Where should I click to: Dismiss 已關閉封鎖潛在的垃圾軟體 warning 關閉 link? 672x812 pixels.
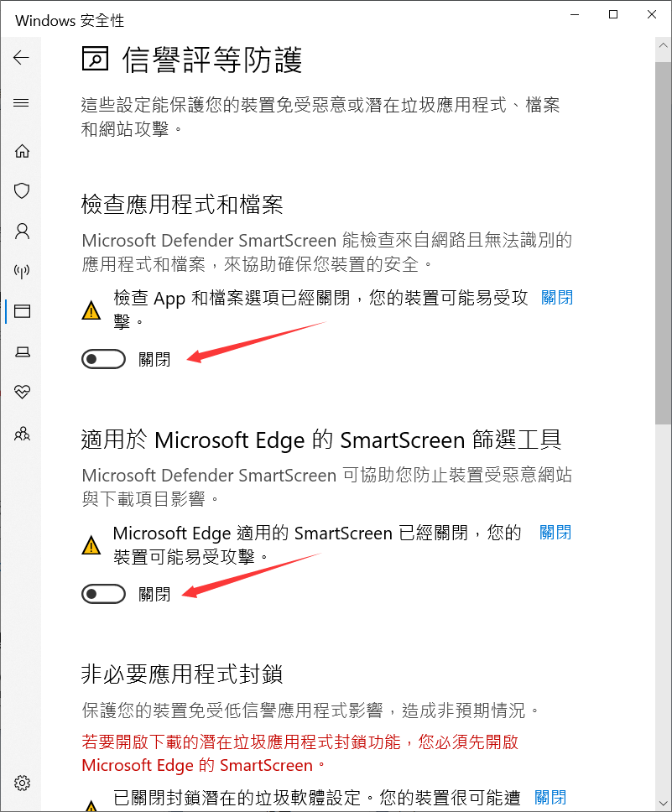click(550, 797)
